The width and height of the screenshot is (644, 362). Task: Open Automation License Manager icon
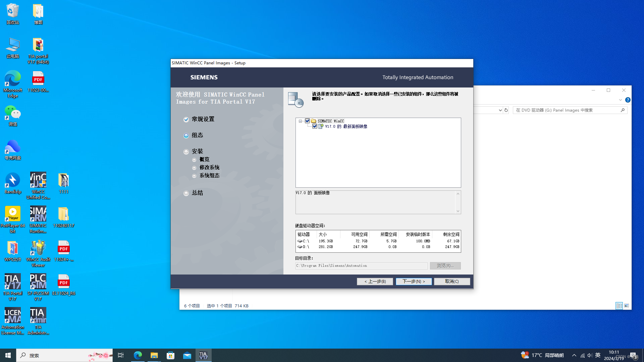point(12,316)
